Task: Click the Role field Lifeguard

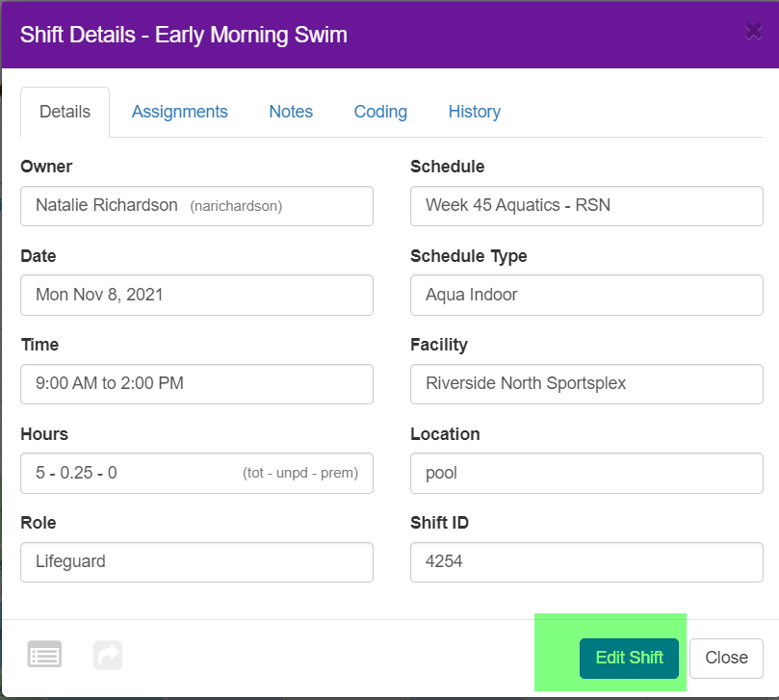Action: pyautogui.click(x=196, y=562)
